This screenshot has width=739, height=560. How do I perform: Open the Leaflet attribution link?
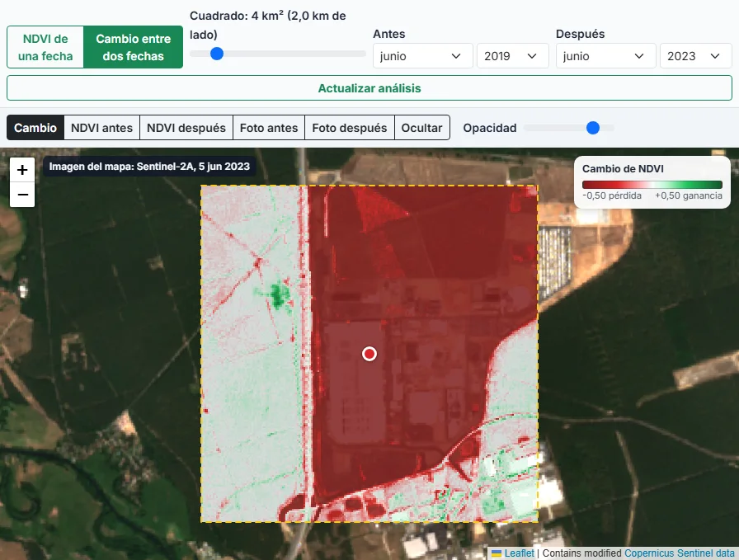coord(519,553)
